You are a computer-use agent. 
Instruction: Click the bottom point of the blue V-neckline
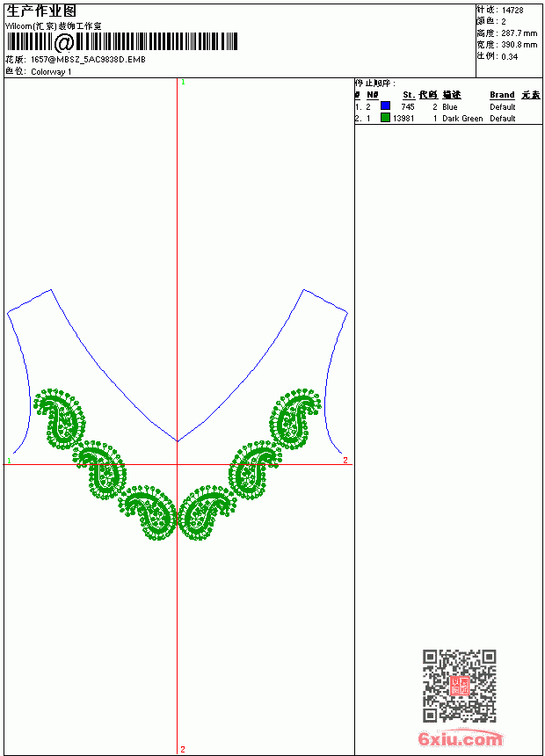click(x=178, y=440)
